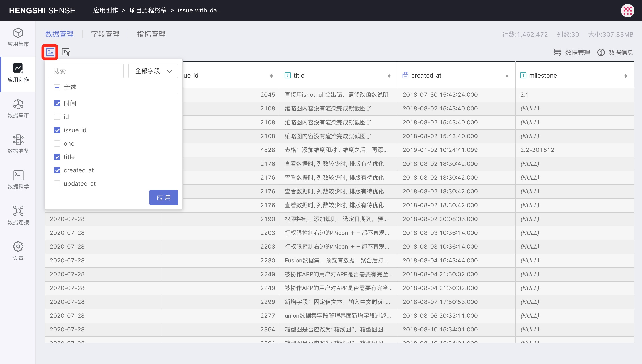Viewport: 642px width, 364px height.
Task: Click issue_with_da... breadcrumb item
Action: [200, 10]
